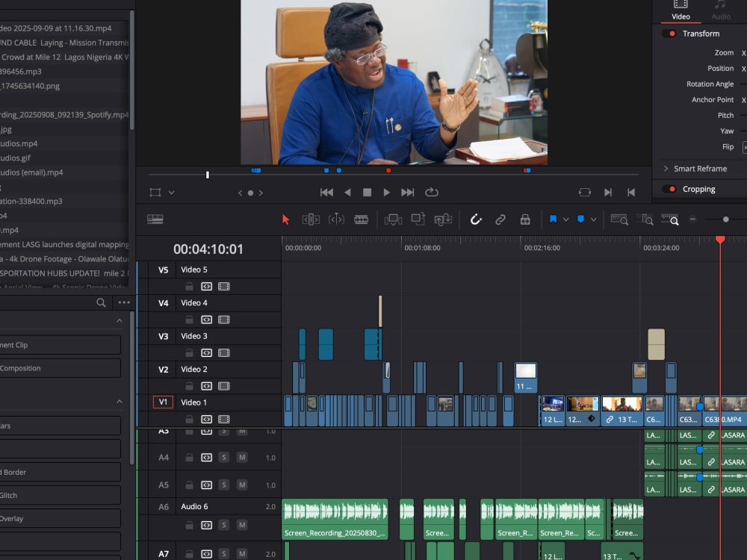Search effects with the magnifier icon

point(101,302)
